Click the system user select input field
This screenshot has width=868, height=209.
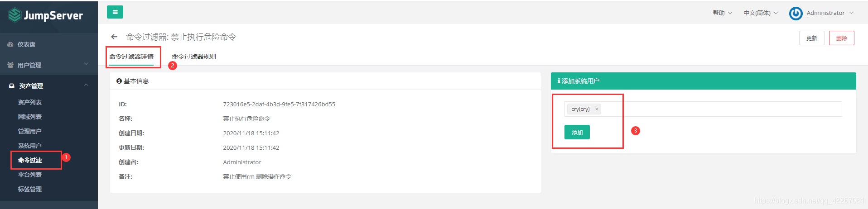tap(720, 109)
